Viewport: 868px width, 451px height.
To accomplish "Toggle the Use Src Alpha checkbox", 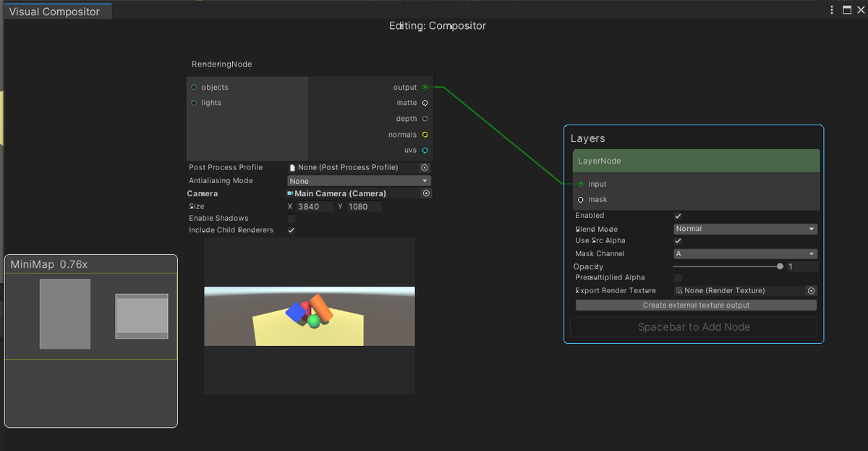I will pos(678,240).
